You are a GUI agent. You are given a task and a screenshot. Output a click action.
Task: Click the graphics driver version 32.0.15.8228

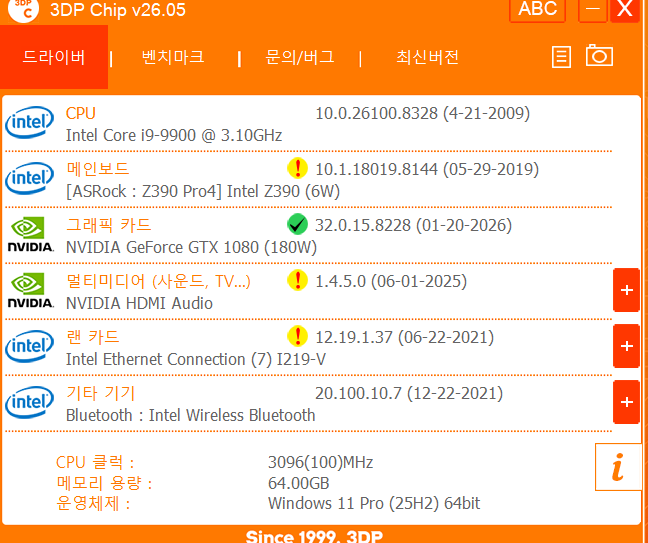pyautogui.click(x=363, y=225)
